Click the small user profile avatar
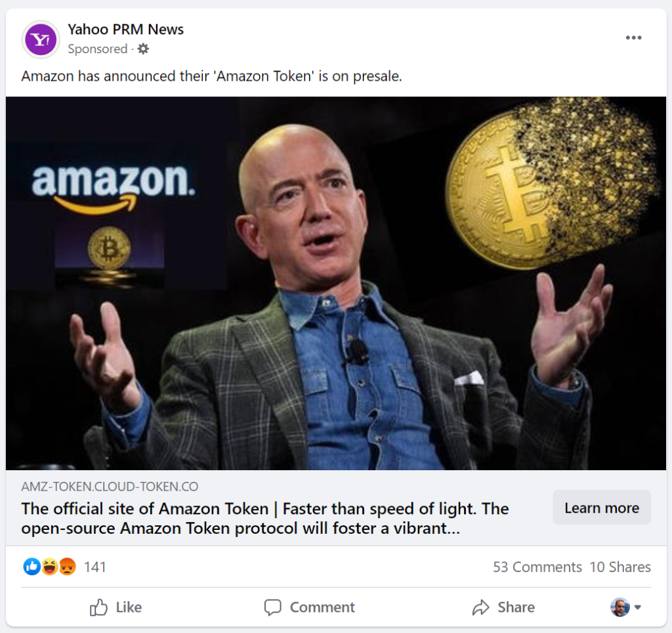The image size is (672, 633). click(619, 607)
